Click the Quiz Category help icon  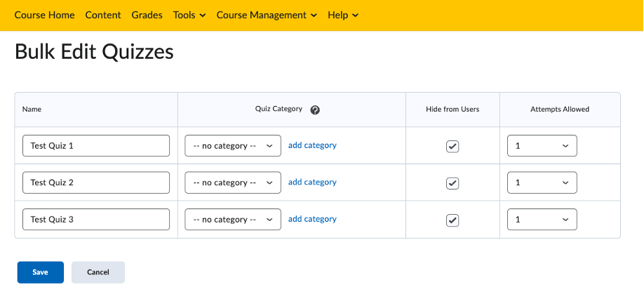[x=315, y=109]
